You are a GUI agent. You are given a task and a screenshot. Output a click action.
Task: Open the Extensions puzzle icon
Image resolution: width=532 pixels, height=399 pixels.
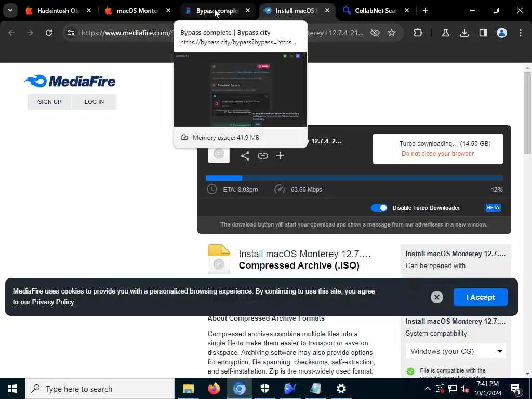[418, 33]
